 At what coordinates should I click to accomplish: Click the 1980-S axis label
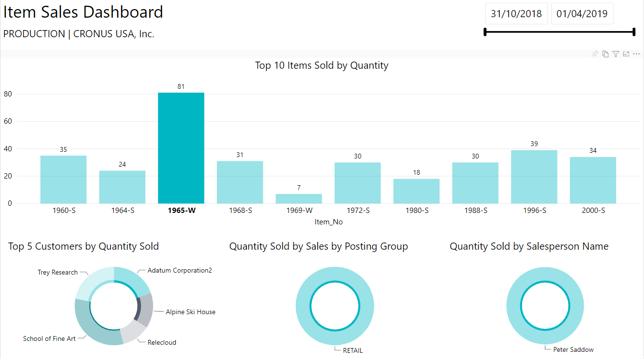[417, 210]
